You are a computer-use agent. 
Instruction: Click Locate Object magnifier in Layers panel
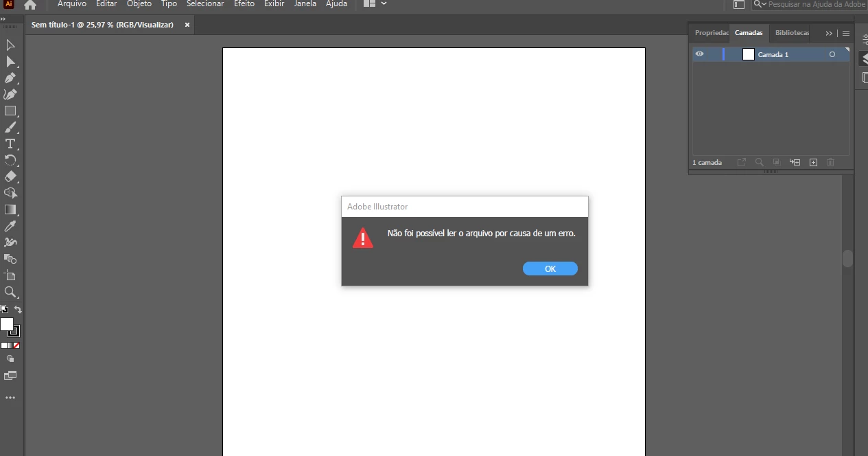point(759,162)
